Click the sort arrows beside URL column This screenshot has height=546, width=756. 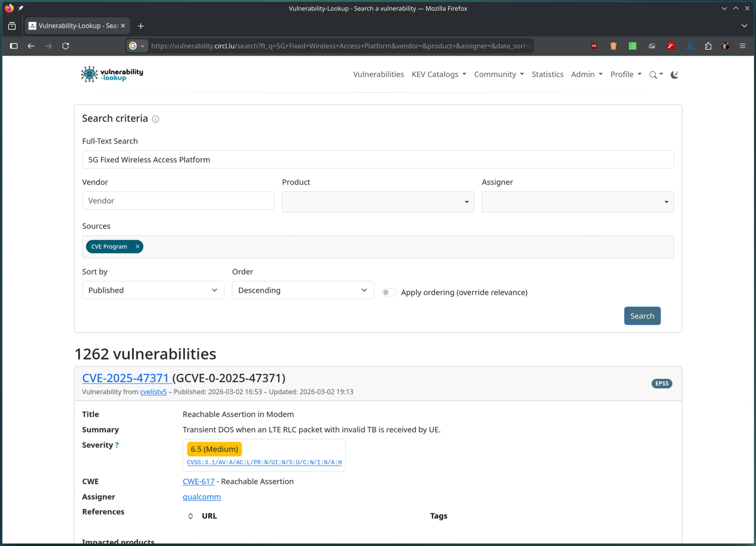pyautogui.click(x=191, y=516)
